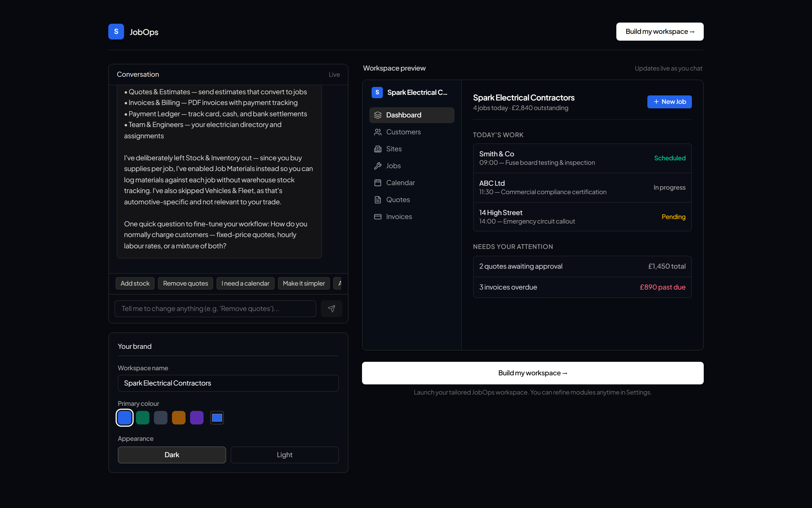Viewport: 812px width, 508px height.
Task: Click the £1,450 total amount
Action: click(x=667, y=266)
